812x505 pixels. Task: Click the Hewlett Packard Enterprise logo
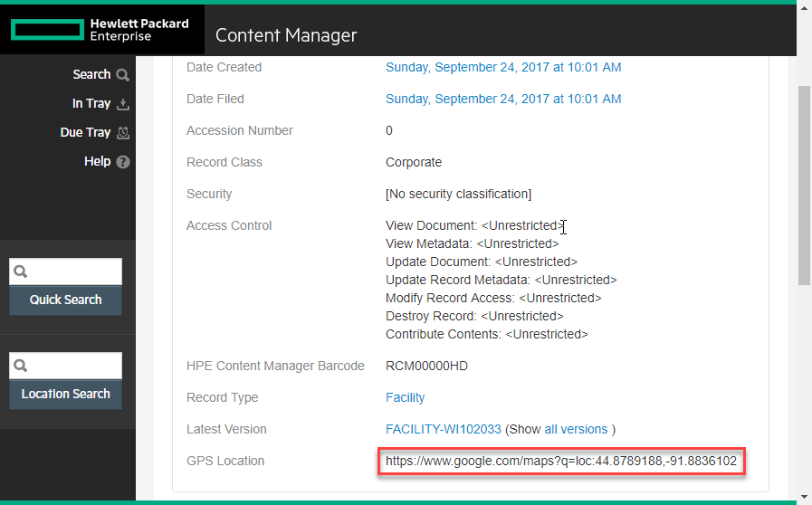(100, 30)
